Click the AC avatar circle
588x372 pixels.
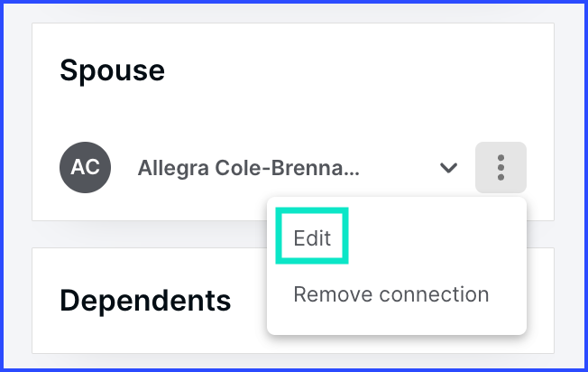coord(85,167)
